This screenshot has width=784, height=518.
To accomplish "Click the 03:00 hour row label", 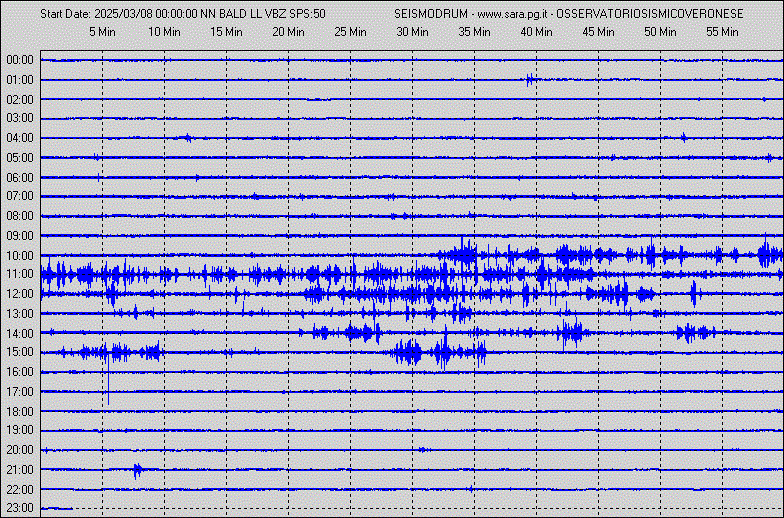I will point(20,118).
